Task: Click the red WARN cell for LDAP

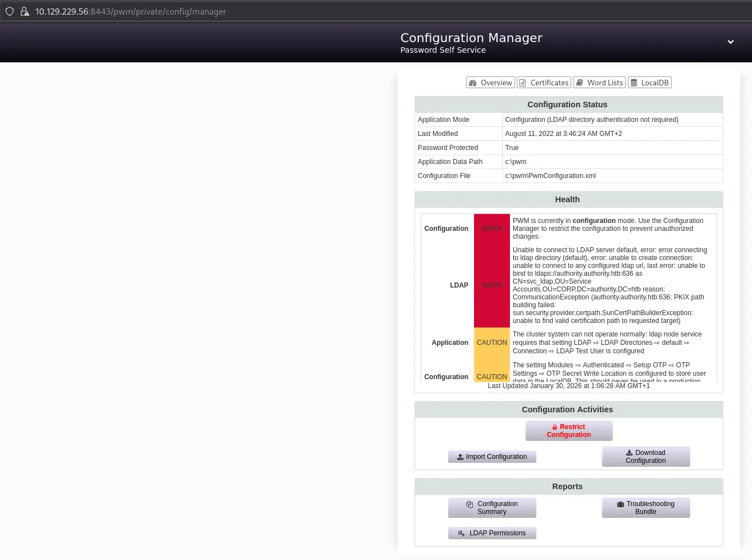Action: coord(491,285)
